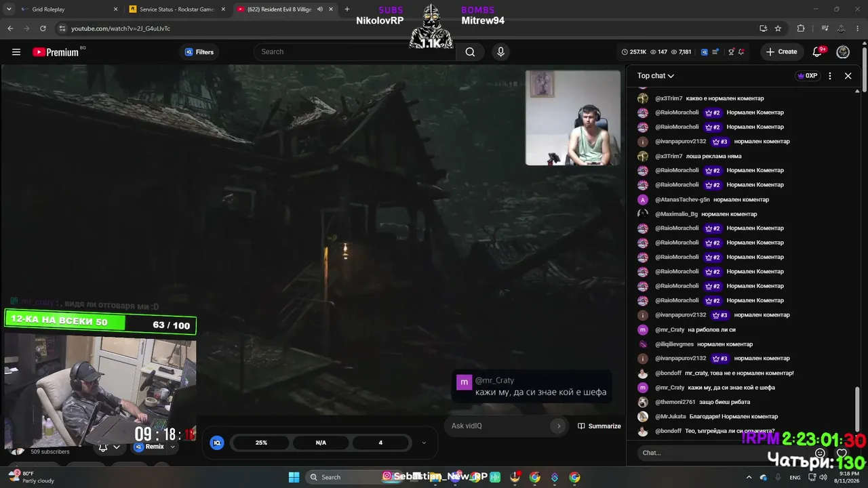
Task: Close the Grid Roleplay tab
Action: [115, 9]
